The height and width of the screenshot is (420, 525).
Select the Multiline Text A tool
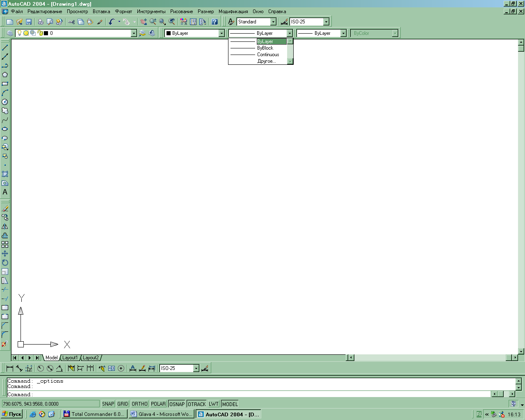tap(5, 192)
